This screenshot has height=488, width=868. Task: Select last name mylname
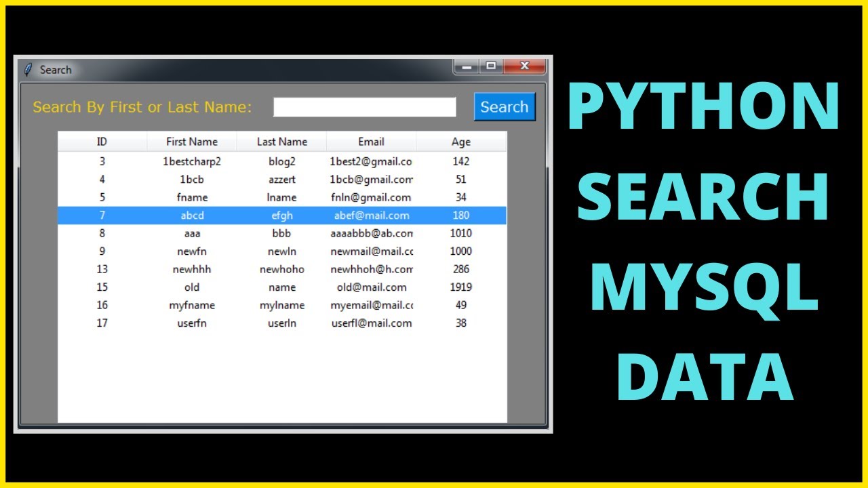point(282,305)
